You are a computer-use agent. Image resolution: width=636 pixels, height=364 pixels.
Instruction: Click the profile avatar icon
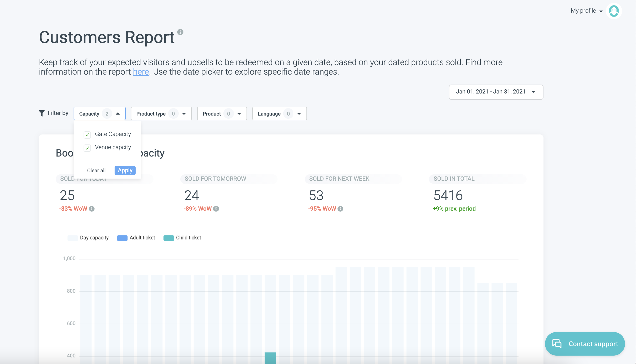tap(614, 11)
